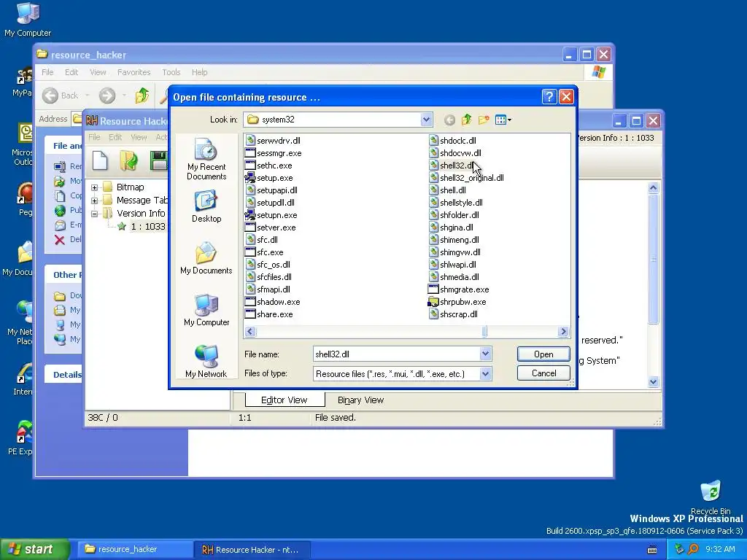Create New Folder icon in dialog
Screen dimensions: 747x560
(484, 120)
